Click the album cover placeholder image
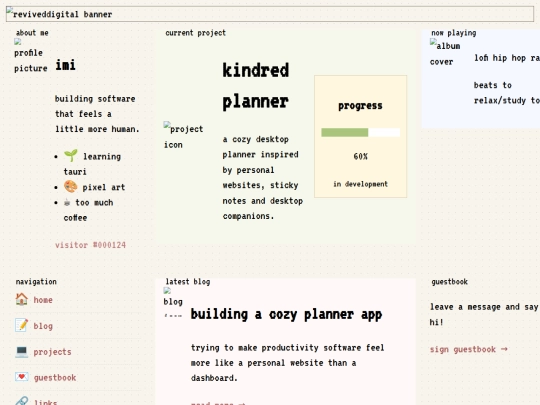The width and height of the screenshot is (540, 405). pyautogui.click(x=445, y=53)
